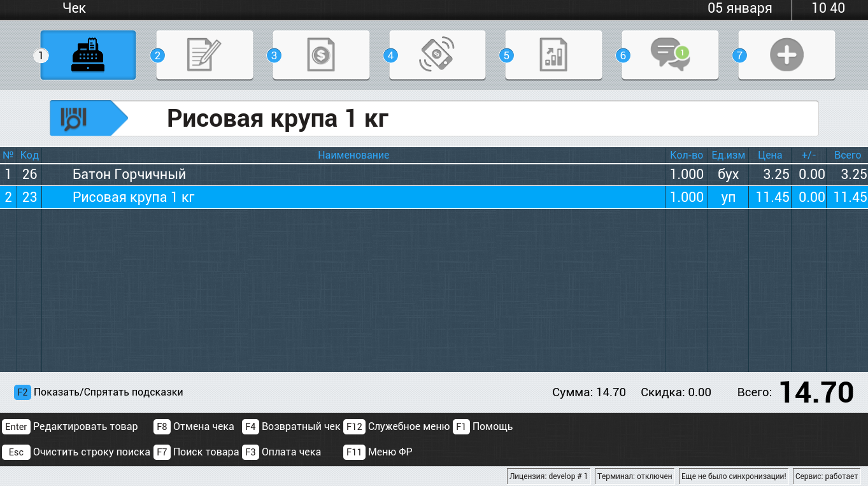Click the Наименование column header
The height and width of the screenshot is (486, 868).
tap(353, 155)
